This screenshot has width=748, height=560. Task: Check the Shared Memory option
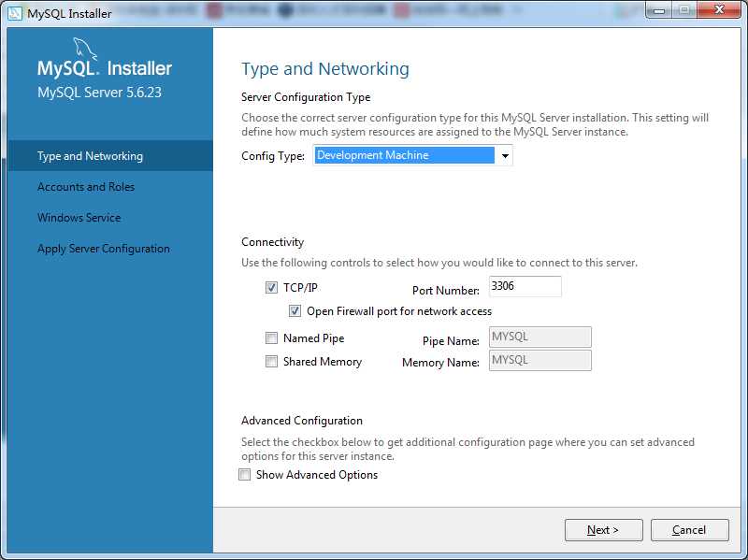click(271, 362)
